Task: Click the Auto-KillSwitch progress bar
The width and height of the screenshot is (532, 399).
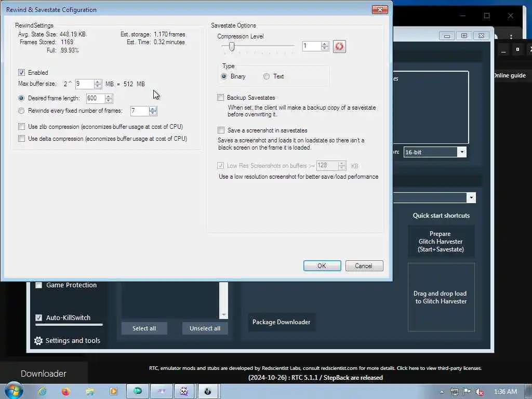Action: 69,325
